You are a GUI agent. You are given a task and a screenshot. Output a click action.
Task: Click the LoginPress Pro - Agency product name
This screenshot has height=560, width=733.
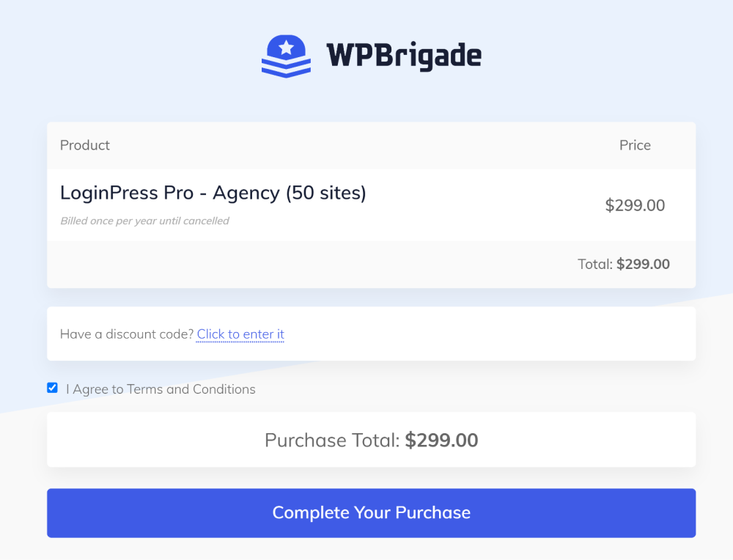click(213, 193)
